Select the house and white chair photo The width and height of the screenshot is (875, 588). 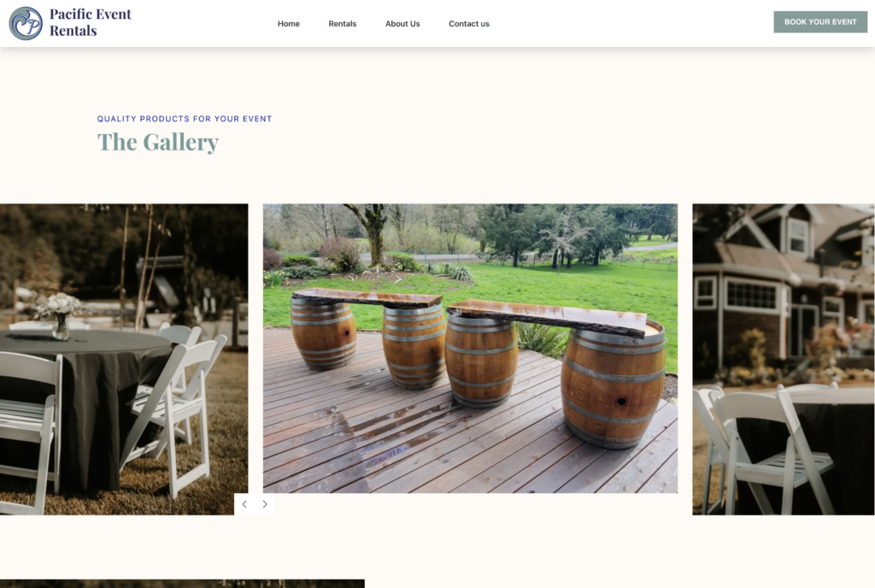click(784, 359)
